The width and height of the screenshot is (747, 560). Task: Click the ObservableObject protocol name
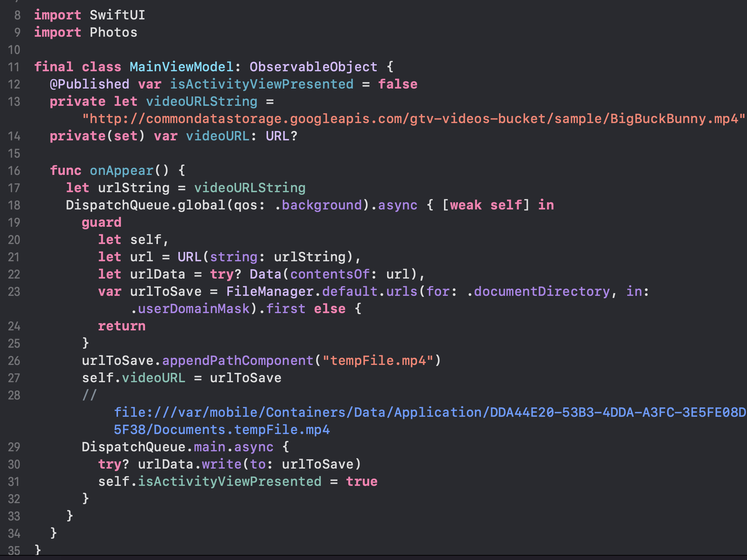(313, 67)
